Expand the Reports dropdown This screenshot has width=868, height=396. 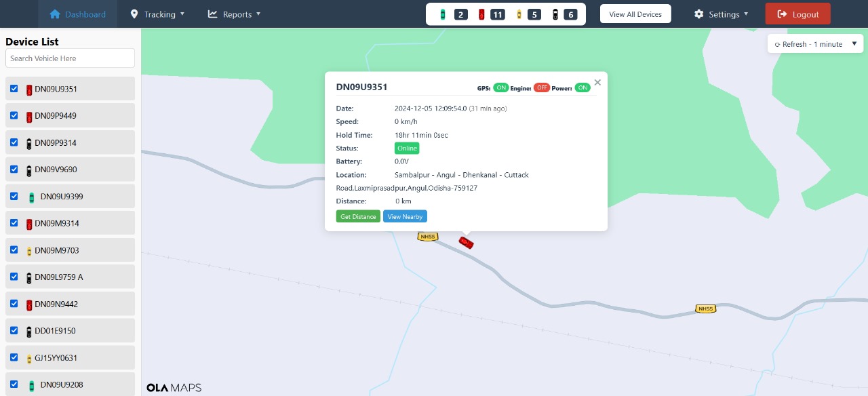pos(234,14)
